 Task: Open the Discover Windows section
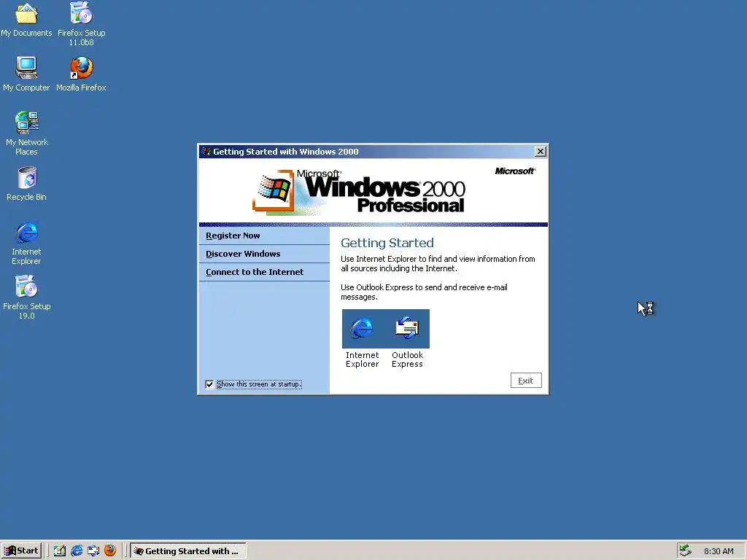click(x=264, y=254)
